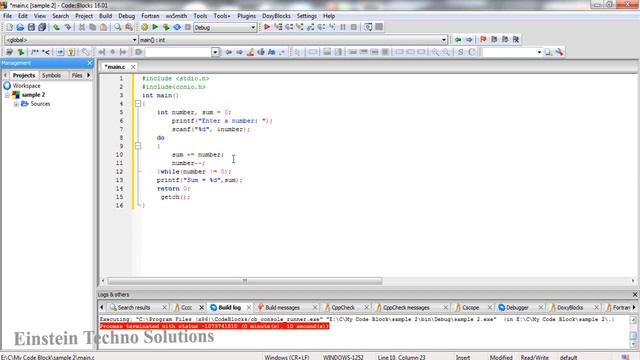The height and width of the screenshot is (360, 640).
Task: Run the program using the green play icon
Action: click(x=155, y=27)
